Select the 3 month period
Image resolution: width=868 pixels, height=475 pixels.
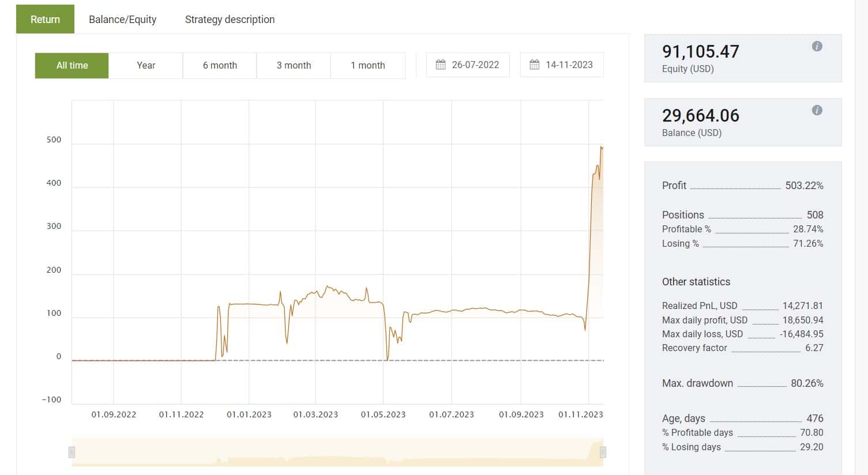coord(294,65)
